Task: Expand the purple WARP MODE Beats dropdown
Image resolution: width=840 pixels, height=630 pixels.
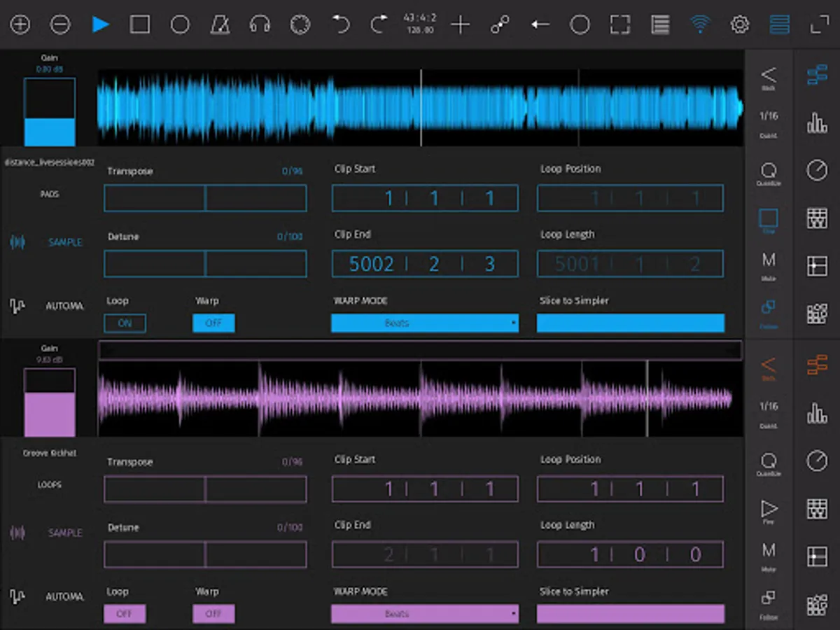Action: click(424, 614)
